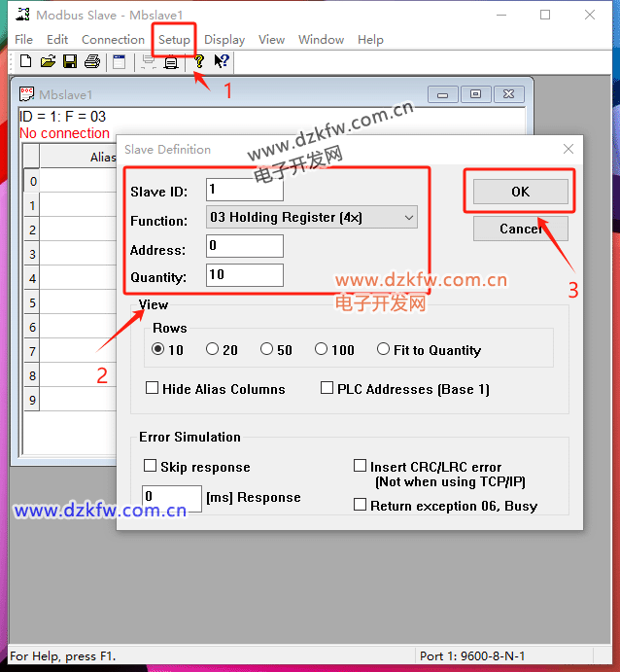Click the Print toolbar icon

pos(92,62)
